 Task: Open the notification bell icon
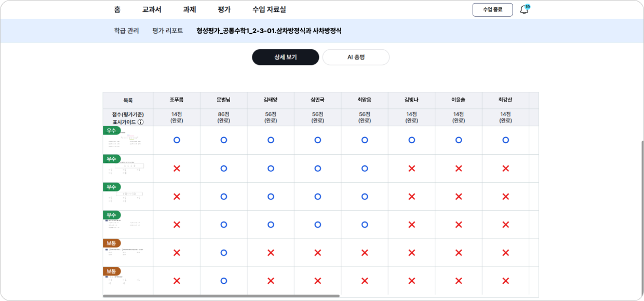pos(524,10)
